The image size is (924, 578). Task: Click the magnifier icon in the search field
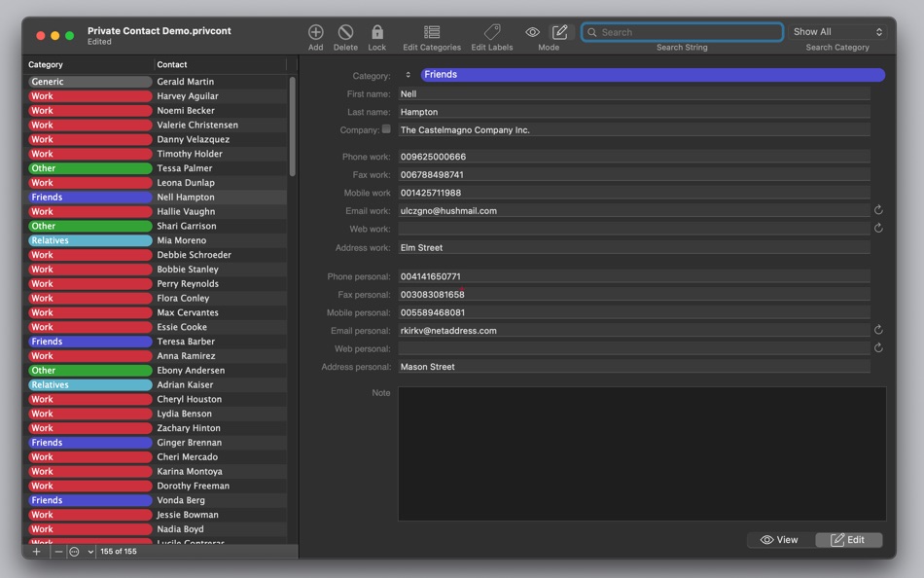tap(592, 32)
